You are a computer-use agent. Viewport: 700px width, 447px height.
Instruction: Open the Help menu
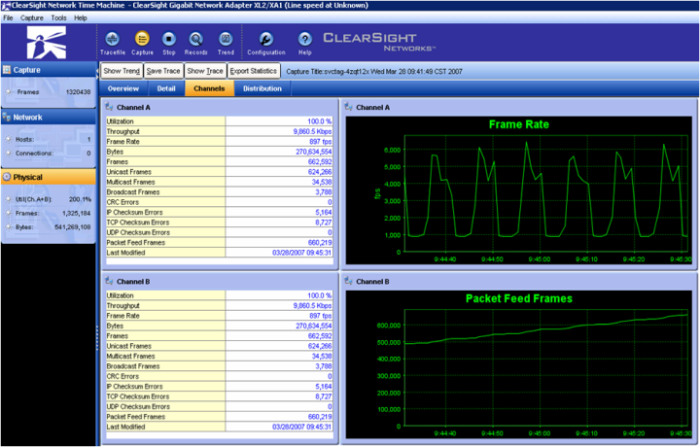[80, 18]
